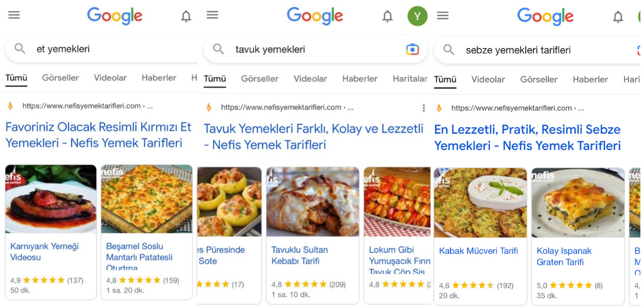This screenshot has height=308, width=644.
Task: Click the green 'Y' profile avatar
Action: [x=417, y=16]
